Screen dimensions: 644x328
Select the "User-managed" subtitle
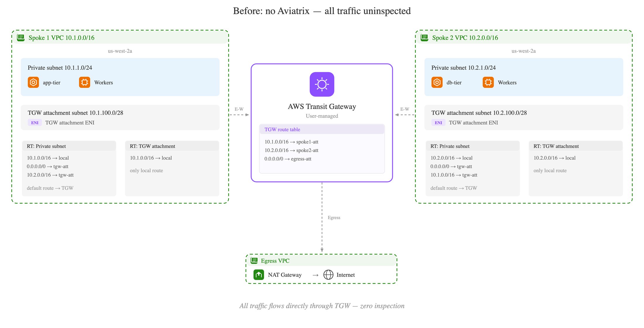click(x=322, y=116)
